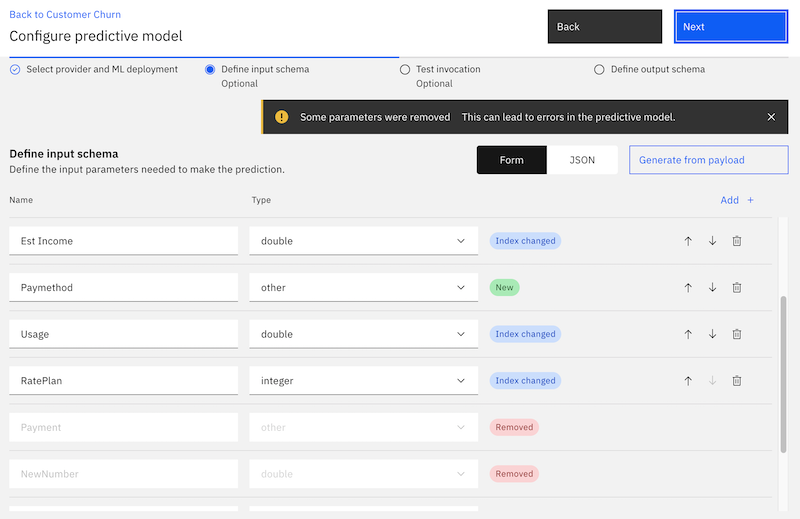This screenshot has width=800, height=519.
Task: Edit the Usage name field
Action: [123, 334]
